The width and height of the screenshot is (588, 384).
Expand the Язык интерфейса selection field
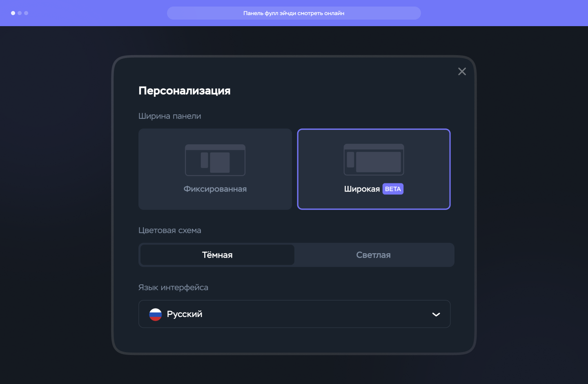294,314
